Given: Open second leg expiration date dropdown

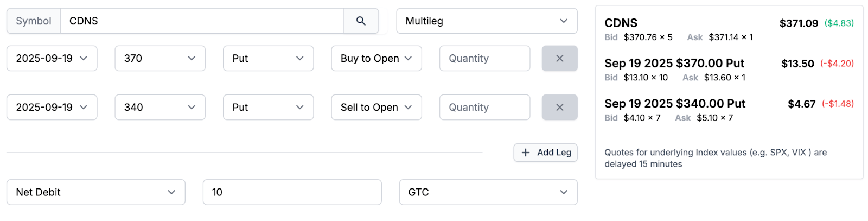Looking at the screenshot, I should click(52, 108).
